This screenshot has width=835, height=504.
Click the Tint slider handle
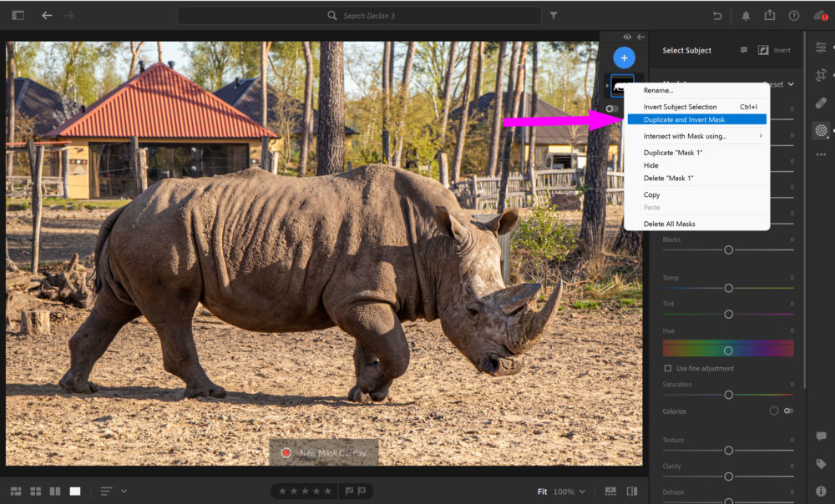(x=728, y=315)
